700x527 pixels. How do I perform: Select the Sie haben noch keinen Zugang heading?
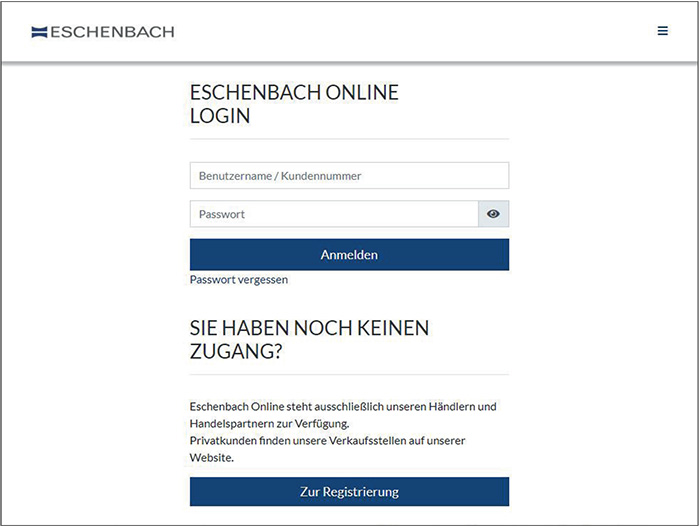pos(309,339)
